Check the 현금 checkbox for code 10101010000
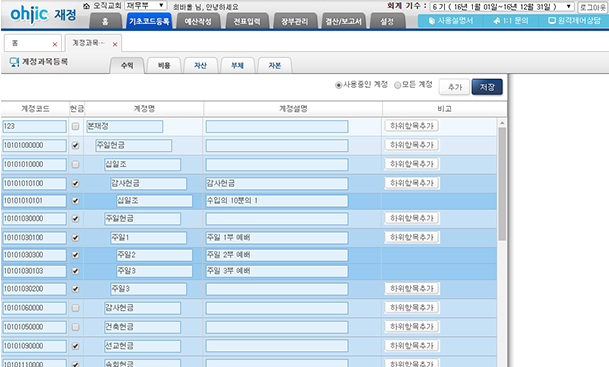This screenshot has height=367, width=609. pyautogui.click(x=75, y=164)
